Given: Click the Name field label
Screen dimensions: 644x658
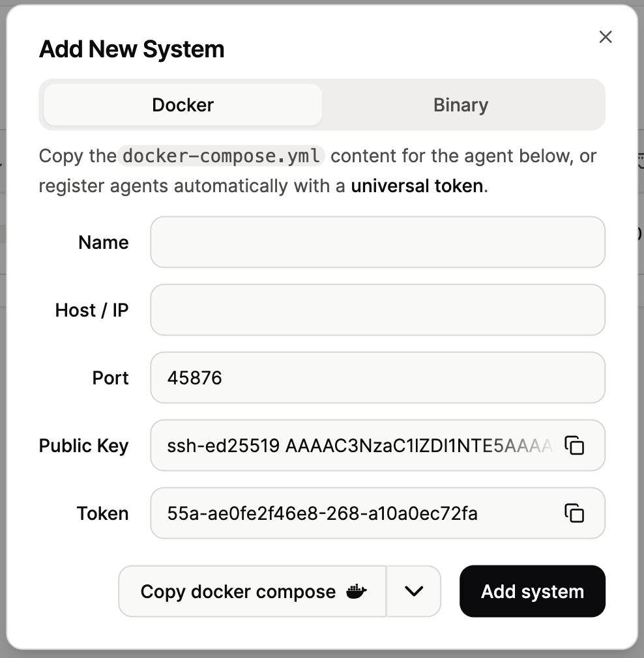Looking at the screenshot, I should [103, 242].
